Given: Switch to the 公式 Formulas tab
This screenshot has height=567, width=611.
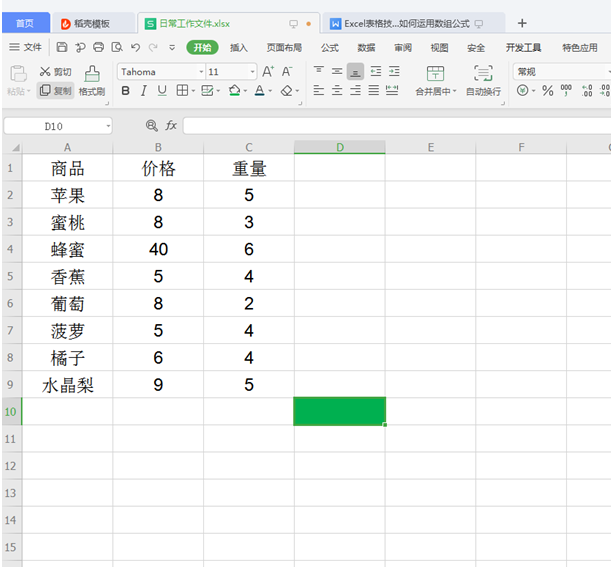Looking at the screenshot, I should (x=330, y=48).
